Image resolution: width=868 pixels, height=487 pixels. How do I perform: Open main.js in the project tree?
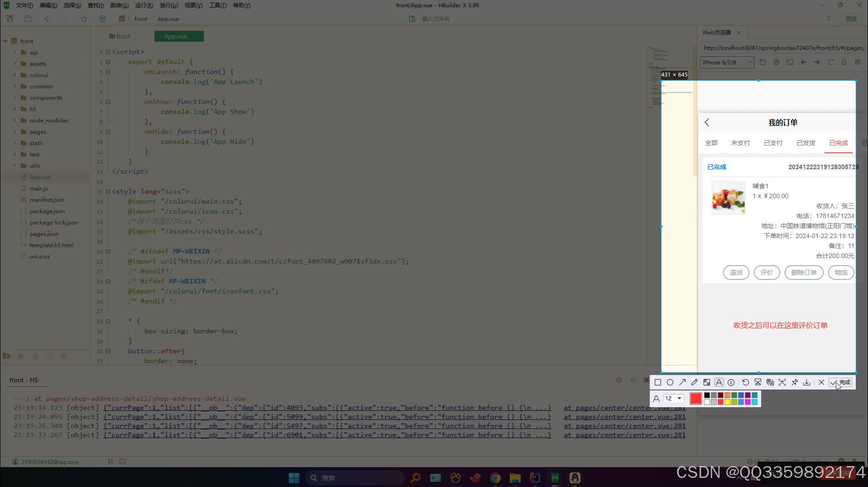click(39, 188)
